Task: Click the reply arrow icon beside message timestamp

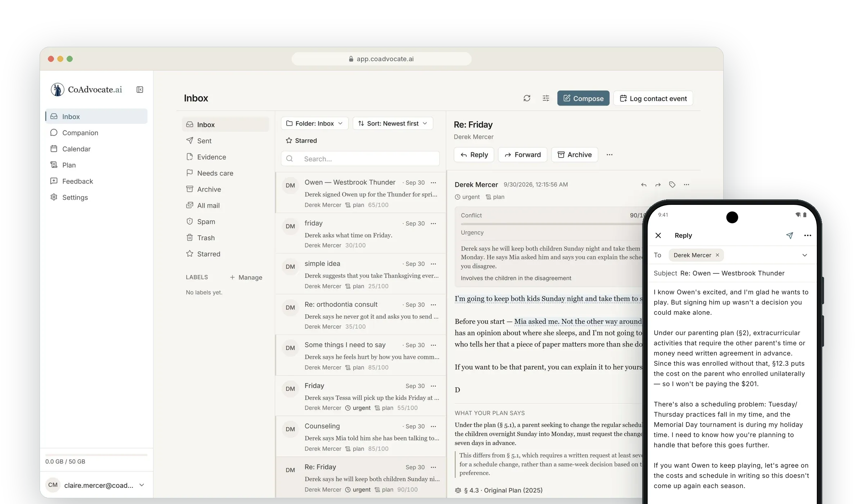Action: tap(644, 185)
